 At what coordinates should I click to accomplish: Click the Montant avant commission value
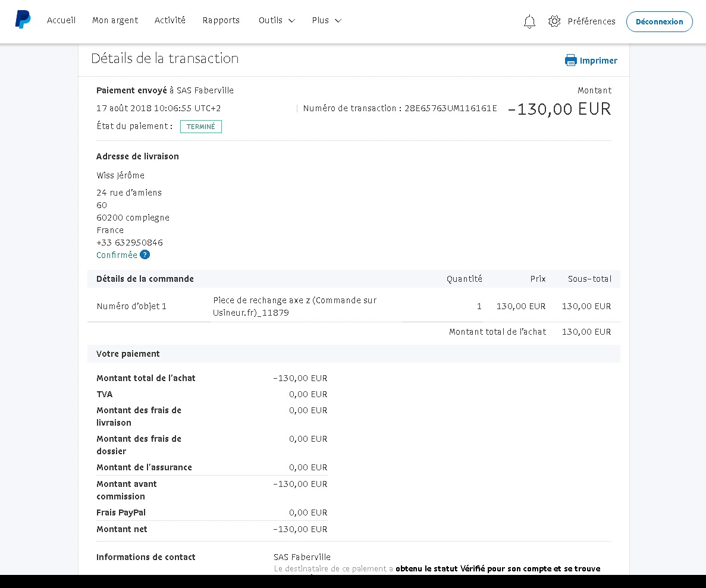(x=300, y=484)
